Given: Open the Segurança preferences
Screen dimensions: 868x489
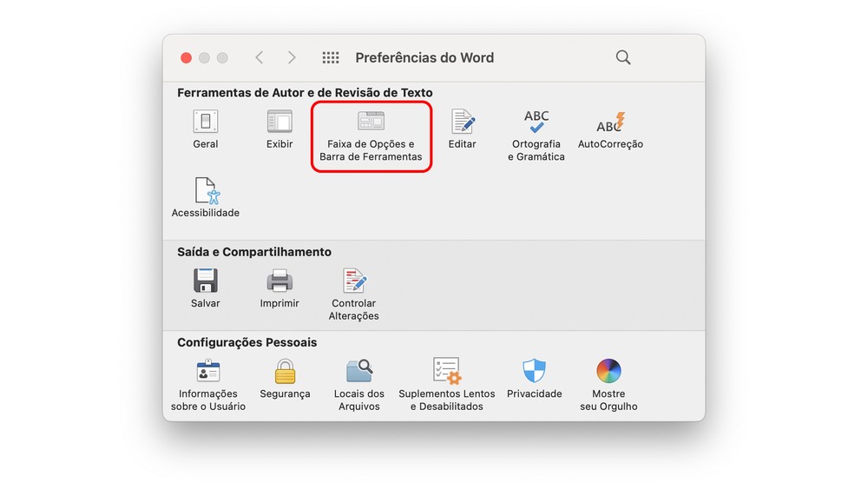Looking at the screenshot, I should click(285, 379).
